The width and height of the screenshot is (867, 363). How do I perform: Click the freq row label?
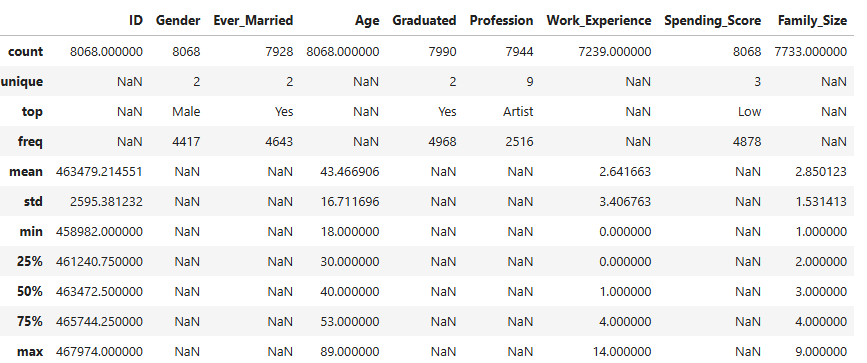click(30, 142)
